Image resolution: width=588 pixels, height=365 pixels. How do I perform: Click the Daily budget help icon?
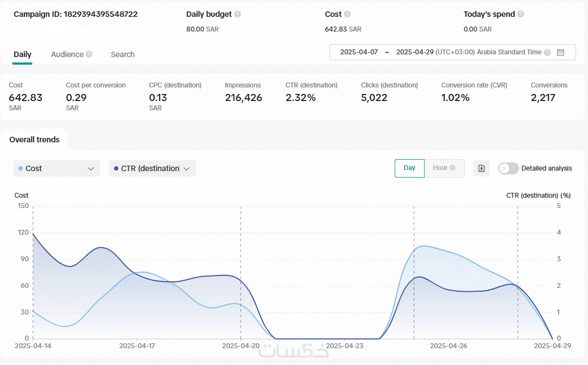point(238,14)
